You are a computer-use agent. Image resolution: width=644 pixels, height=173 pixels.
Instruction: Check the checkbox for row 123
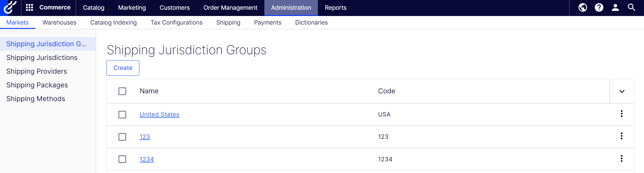click(x=122, y=137)
